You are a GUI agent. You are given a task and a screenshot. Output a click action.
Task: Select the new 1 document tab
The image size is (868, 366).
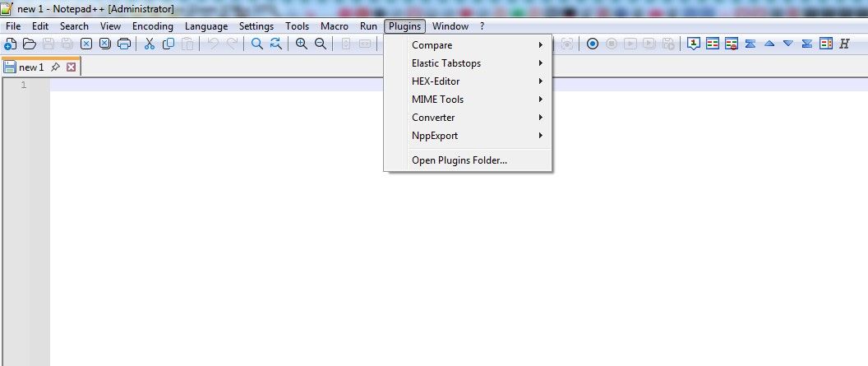[31, 67]
